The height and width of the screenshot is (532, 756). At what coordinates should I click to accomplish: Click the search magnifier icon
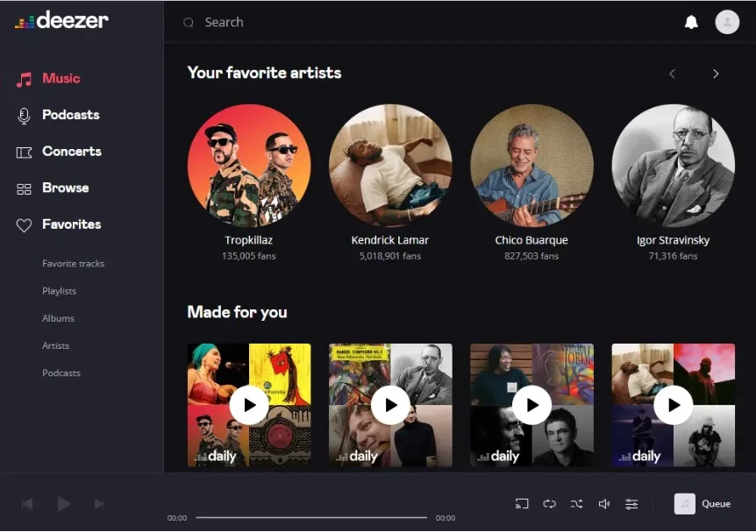click(x=189, y=23)
